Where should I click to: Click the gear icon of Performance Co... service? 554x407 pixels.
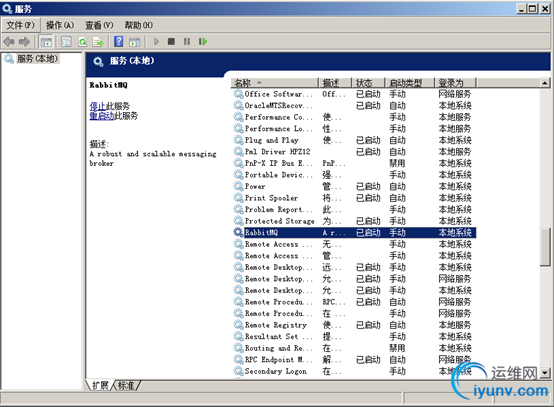click(x=238, y=117)
